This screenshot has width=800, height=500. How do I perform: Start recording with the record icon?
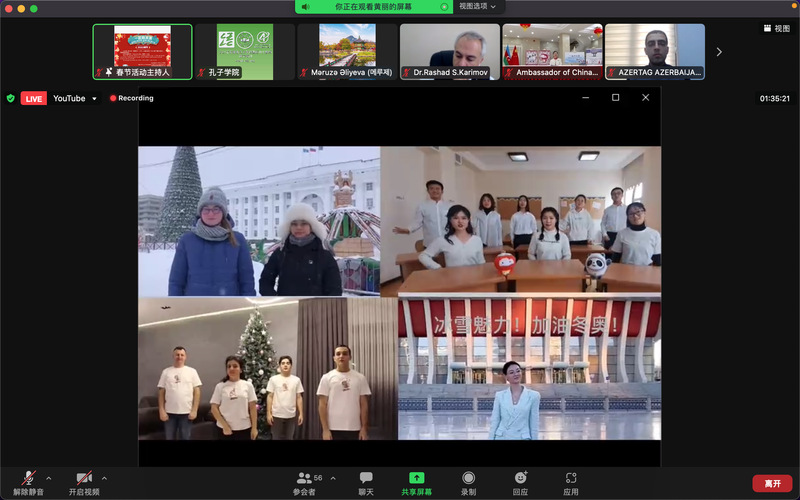coord(468,478)
